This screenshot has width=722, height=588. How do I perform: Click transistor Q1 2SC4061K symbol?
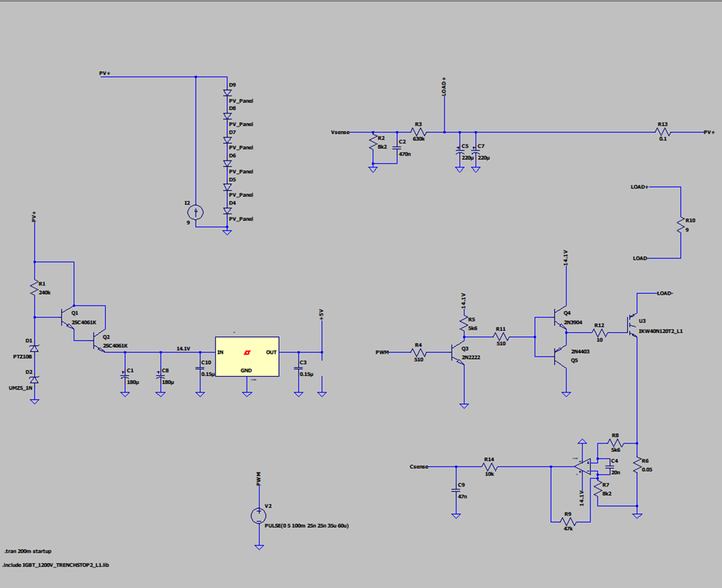[x=68, y=318]
